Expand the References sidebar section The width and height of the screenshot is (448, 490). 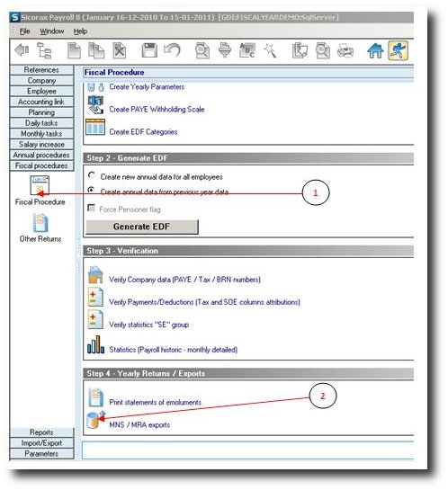(x=41, y=70)
